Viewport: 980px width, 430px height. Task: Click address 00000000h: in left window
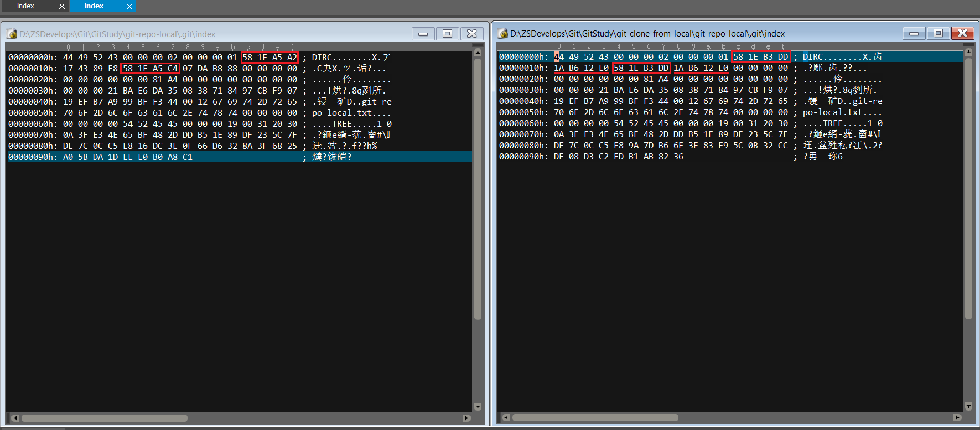33,58
